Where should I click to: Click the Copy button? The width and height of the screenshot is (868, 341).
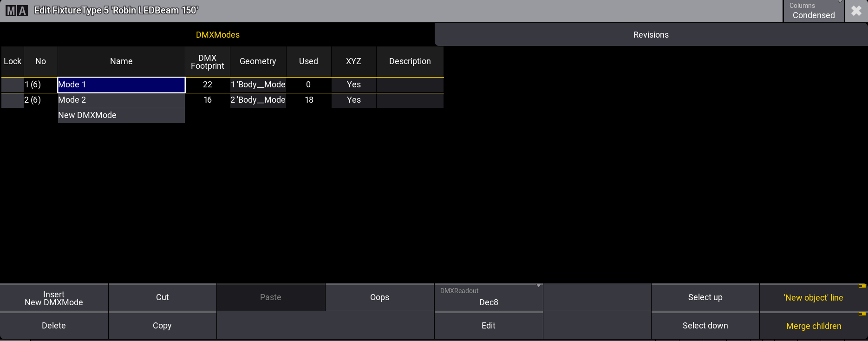[x=162, y=326]
